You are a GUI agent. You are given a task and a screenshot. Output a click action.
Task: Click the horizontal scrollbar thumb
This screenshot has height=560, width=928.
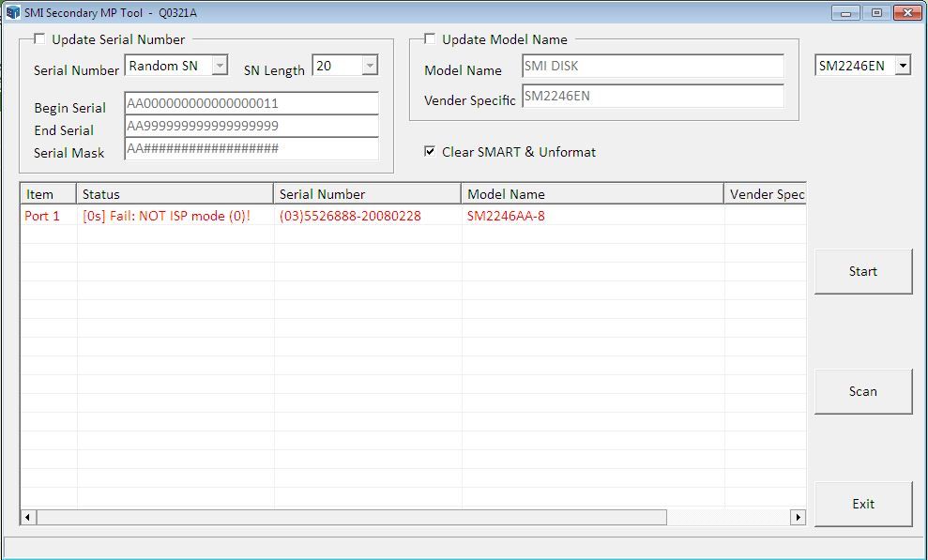tap(352, 517)
